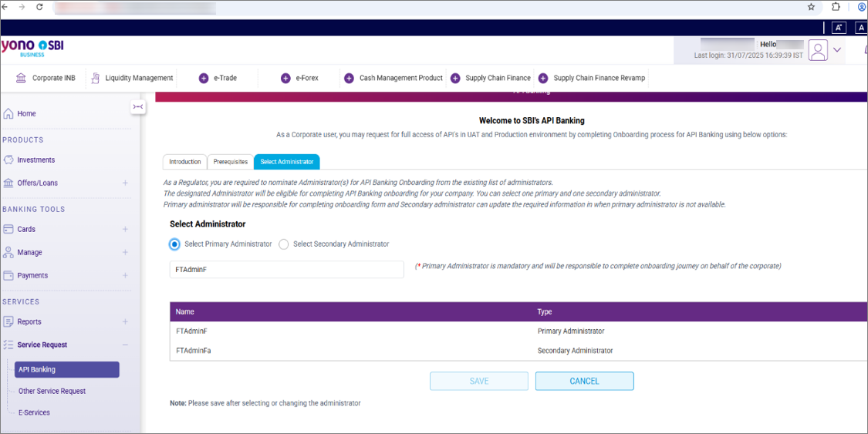Expand Offers/Loans with its plus sign
The image size is (868, 434).
pos(125,183)
